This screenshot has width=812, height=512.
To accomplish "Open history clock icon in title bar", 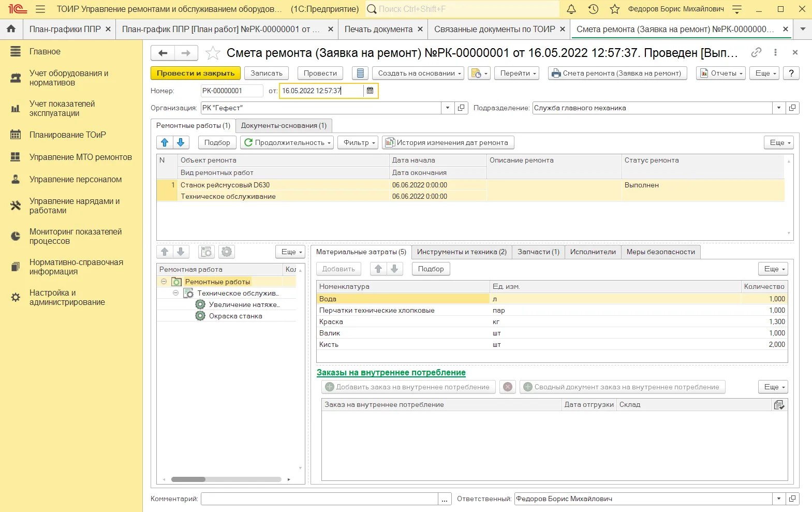I will coord(593,9).
